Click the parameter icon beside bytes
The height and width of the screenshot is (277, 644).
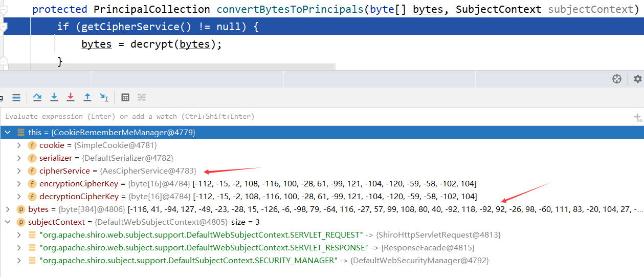click(20, 209)
